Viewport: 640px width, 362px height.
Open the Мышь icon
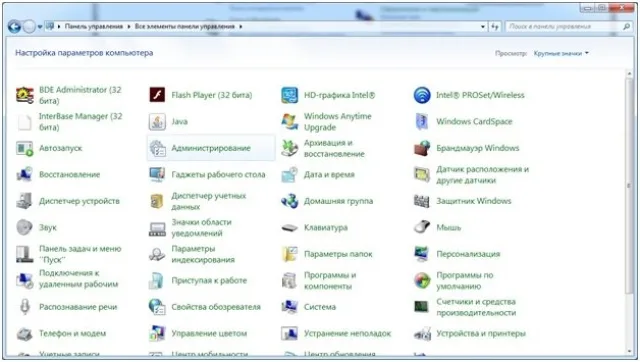[422, 227]
